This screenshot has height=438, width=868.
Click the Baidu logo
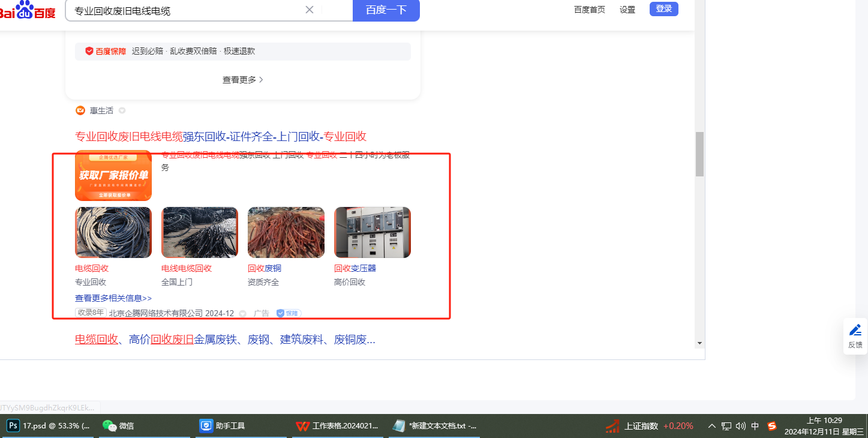click(x=28, y=10)
